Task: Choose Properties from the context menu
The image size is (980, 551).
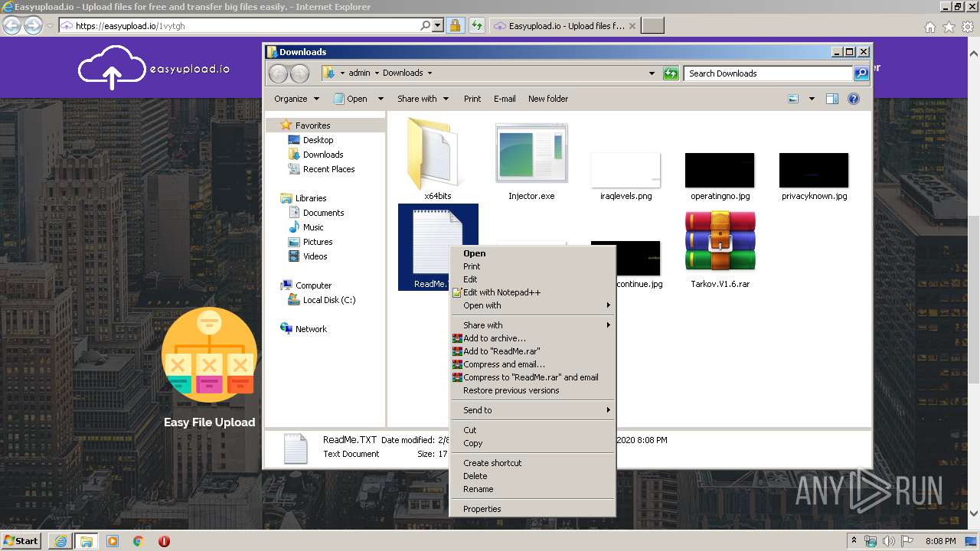Action: tap(532, 509)
